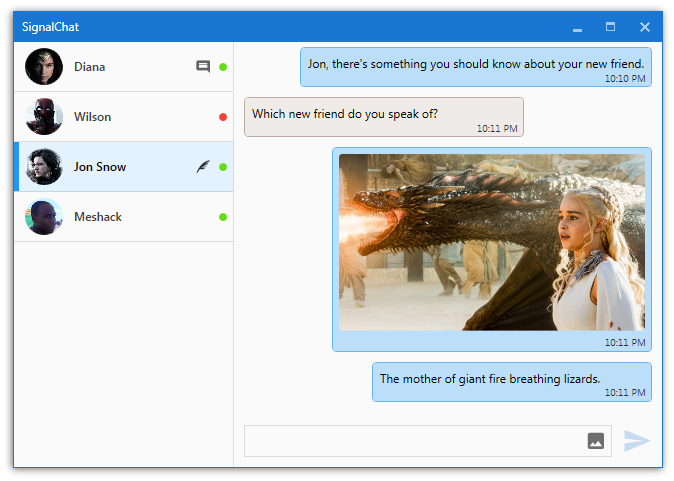This screenshot has width=674, height=481.
Task: Click the 10:10 PM timestamp
Action: point(625,79)
